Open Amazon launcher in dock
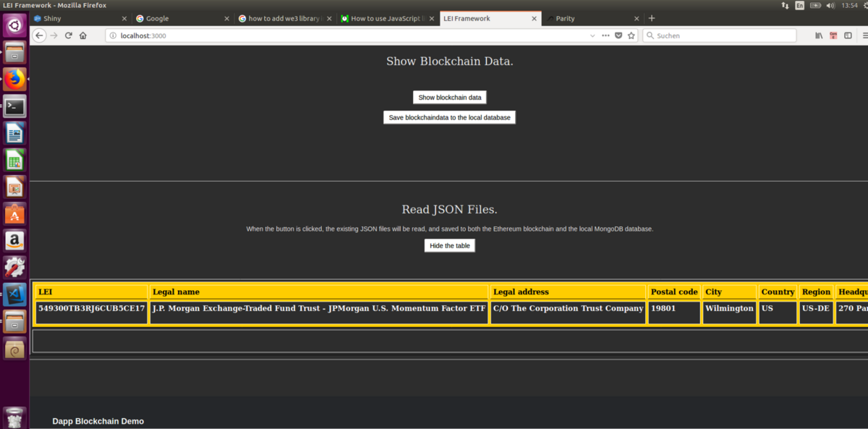The width and height of the screenshot is (868, 429). (14, 241)
